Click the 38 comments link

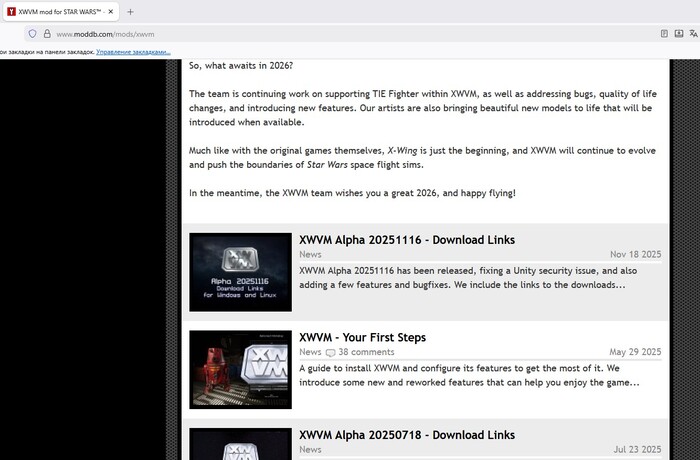(366, 352)
